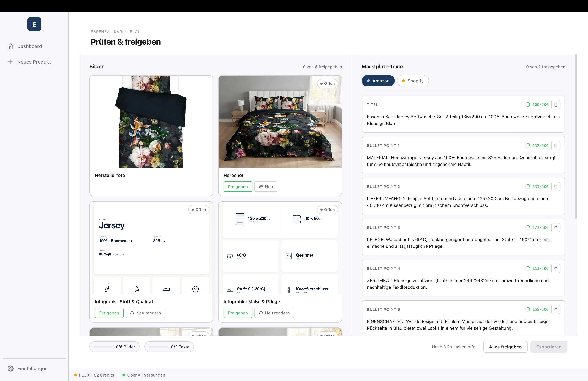Click the 'ESSENZA · KARLI · BLAU' breadcrumb
Screen dimensions: 588x381
click(116, 32)
